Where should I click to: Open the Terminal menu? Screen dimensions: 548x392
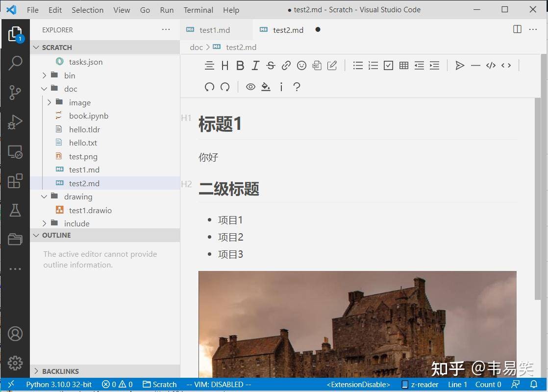(x=198, y=10)
